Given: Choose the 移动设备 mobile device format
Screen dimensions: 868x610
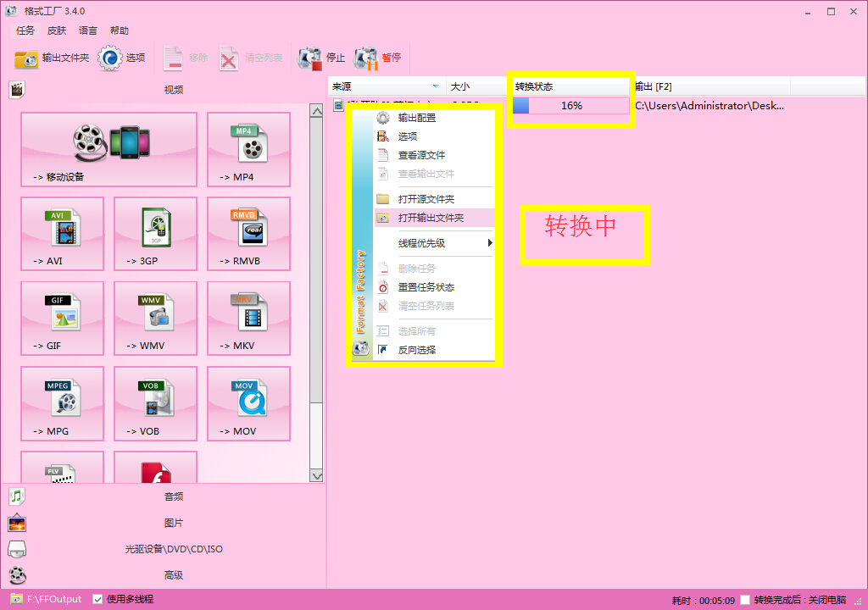Looking at the screenshot, I should click(109, 149).
